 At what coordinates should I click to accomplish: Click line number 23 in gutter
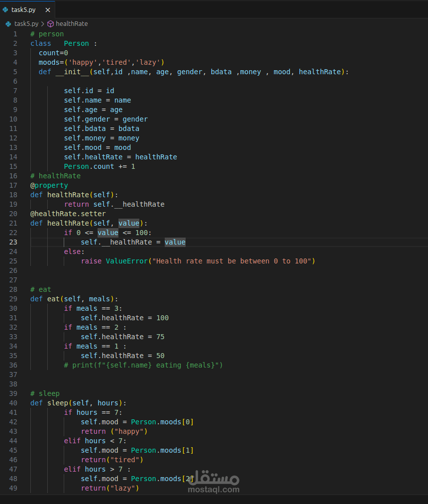(13, 242)
